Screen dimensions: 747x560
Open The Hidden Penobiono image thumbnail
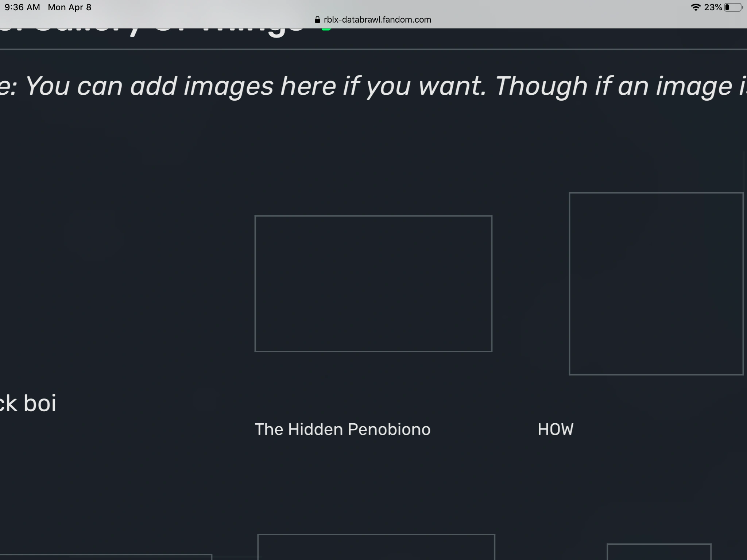point(373,284)
